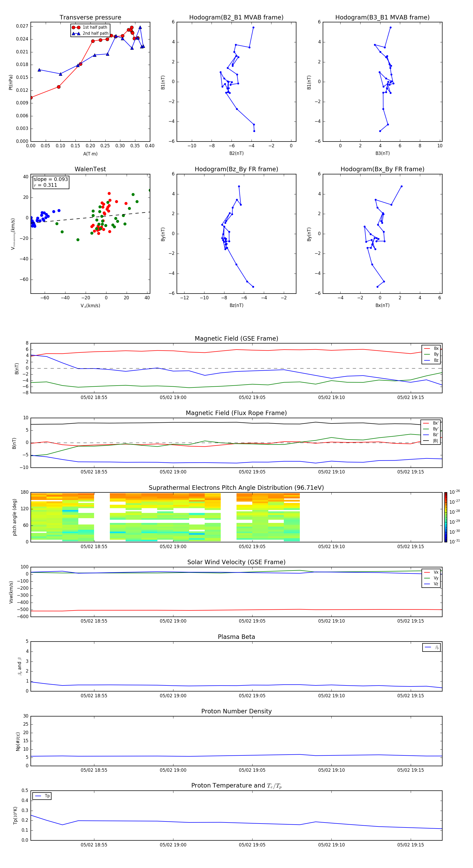
Task: Click the "Hodogram(Bz_By FR frame)" title
Action: pyautogui.click(x=236, y=169)
